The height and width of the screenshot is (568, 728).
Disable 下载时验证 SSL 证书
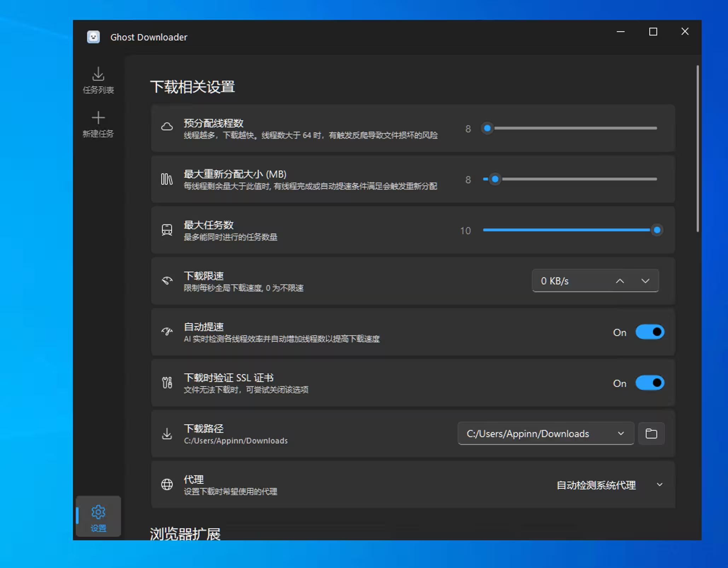[x=650, y=383]
